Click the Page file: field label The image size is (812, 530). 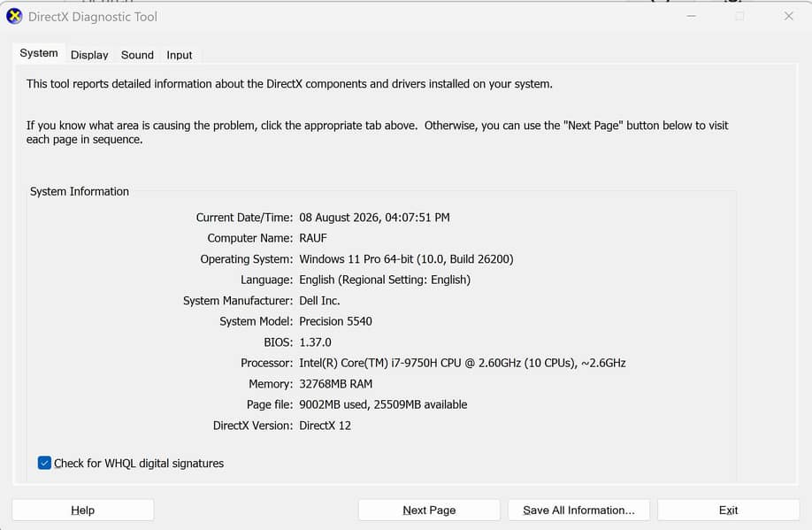coord(270,404)
